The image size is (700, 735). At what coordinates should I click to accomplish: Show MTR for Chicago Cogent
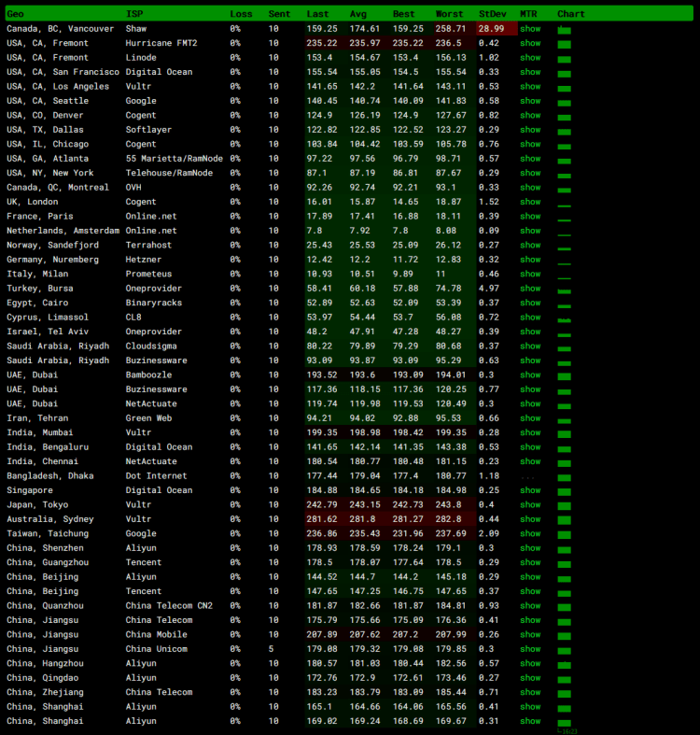[x=530, y=144]
